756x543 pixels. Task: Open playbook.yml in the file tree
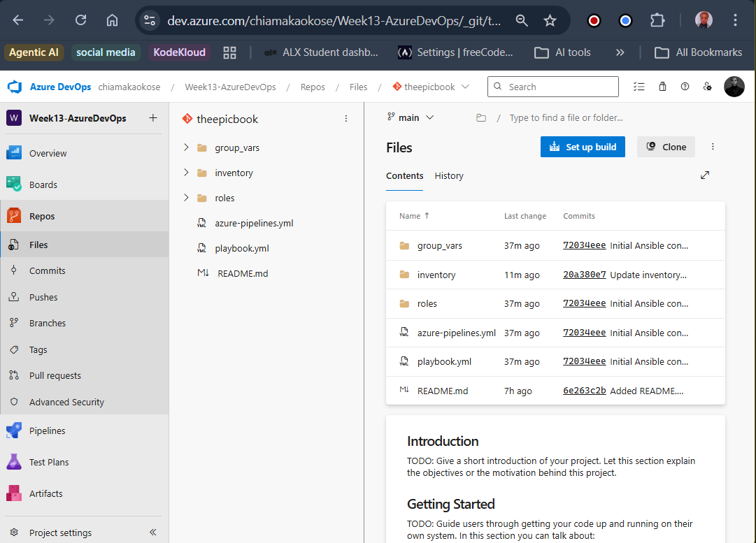(x=241, y=248)
